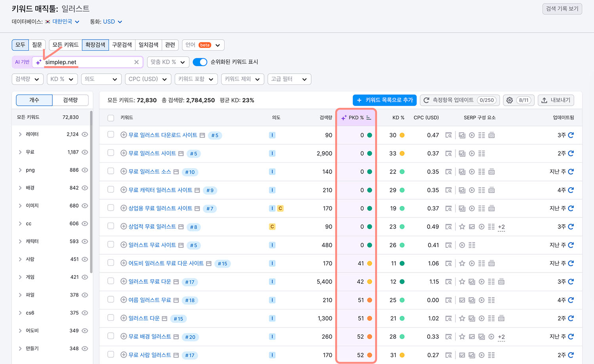The height and width of the screenshot is (364, 594).
Task: Add 무료 배경 일러스트 with plus icon
Action: (x=124, y=337)
